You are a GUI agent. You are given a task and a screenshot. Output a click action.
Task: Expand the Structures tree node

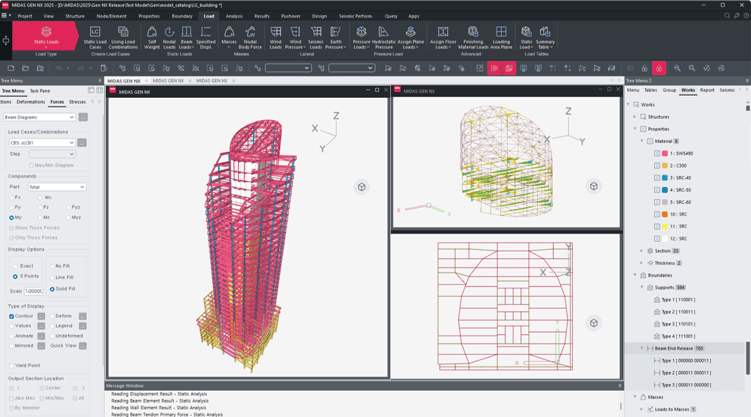[x=635, y=117]
